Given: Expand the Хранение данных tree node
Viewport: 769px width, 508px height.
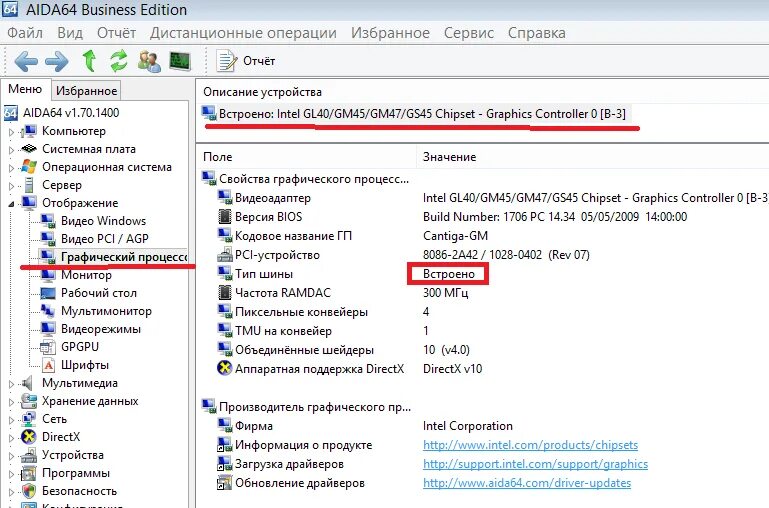Looking at the screenshot, I should pyautogui.click(x=11, y=402).
